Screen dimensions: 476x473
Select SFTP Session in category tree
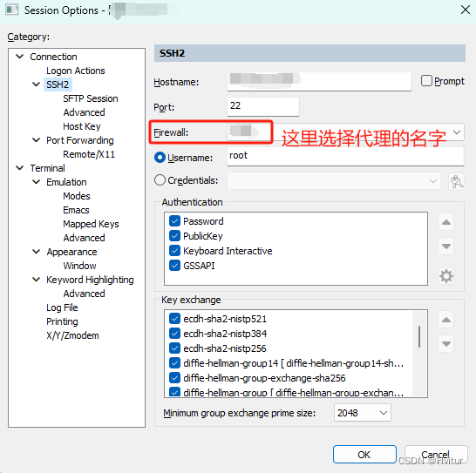[90, 98]
